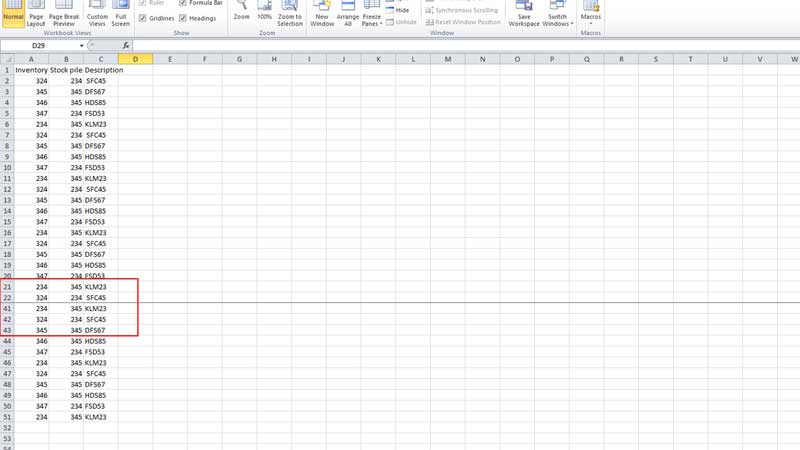This screenshot has height=450, width=800.
Task: Click Reset Window Position
Action: tap(463, 22)
